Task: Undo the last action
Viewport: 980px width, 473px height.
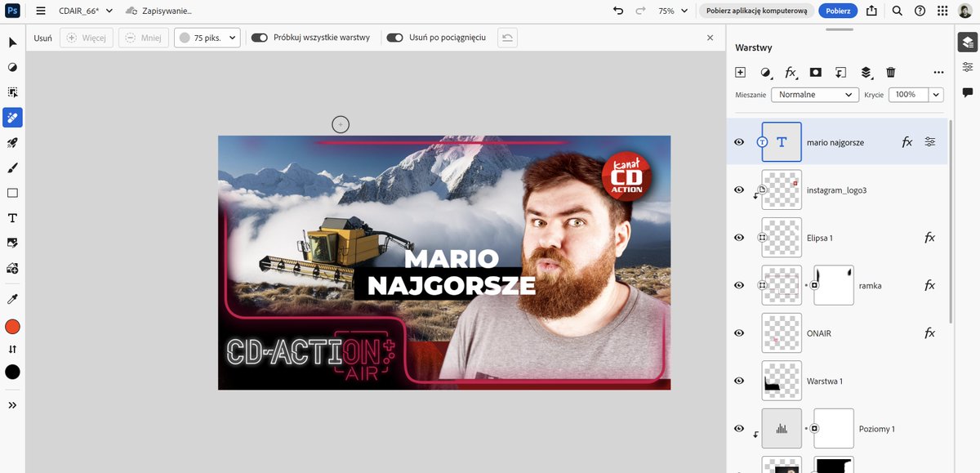Action: 618,11
